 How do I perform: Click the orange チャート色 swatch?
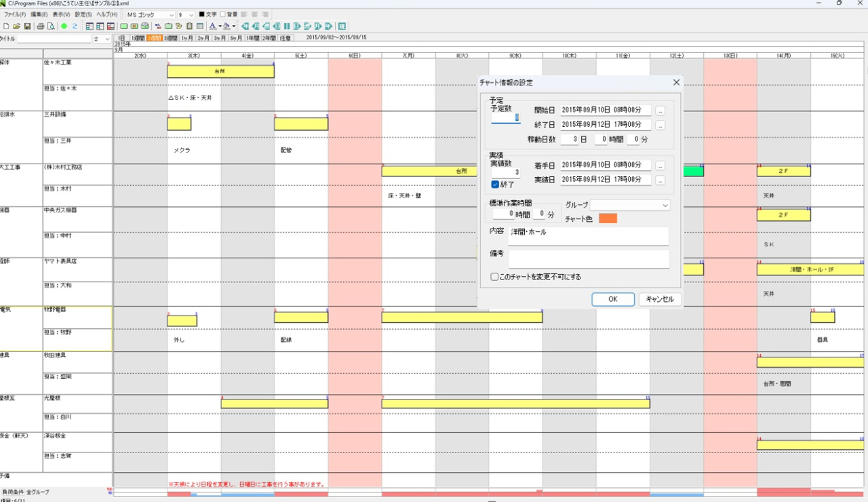pyautogui.click(x=608, y=218)
